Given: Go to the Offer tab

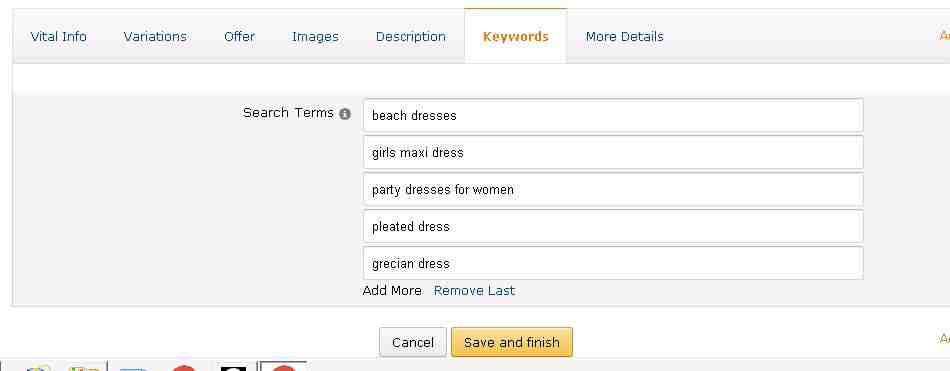Looking at the screenshot, I should [239, 37].
